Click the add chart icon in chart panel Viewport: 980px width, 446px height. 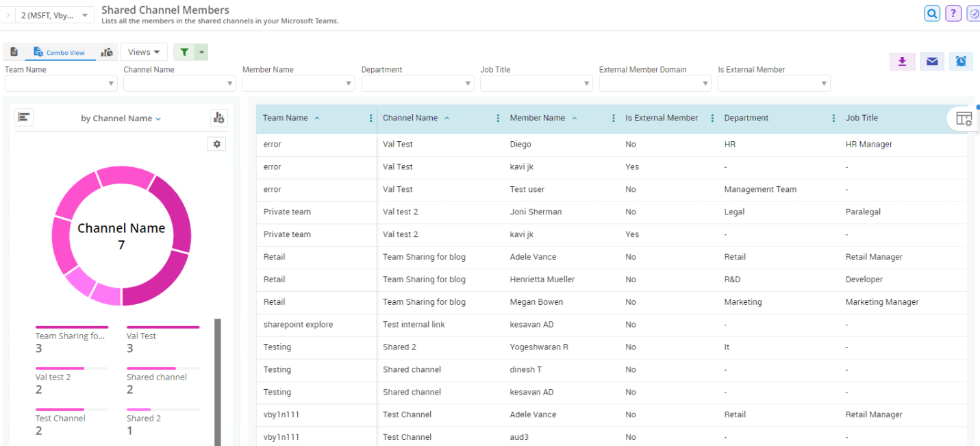point(218,118)
